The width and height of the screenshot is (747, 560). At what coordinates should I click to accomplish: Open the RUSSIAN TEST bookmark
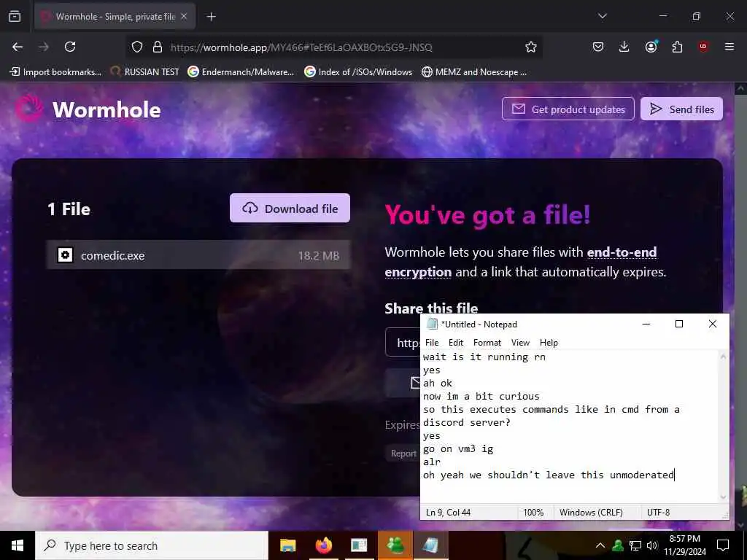[145, 72]
